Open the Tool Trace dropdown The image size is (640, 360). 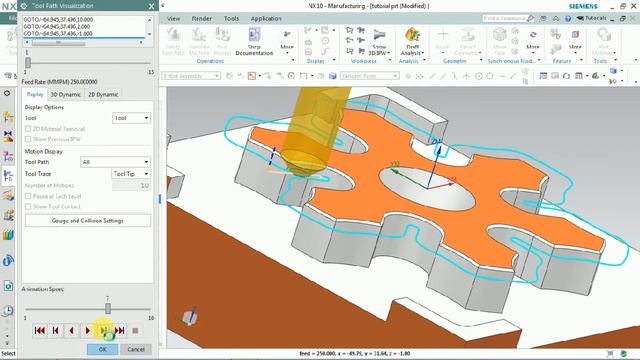131,174
